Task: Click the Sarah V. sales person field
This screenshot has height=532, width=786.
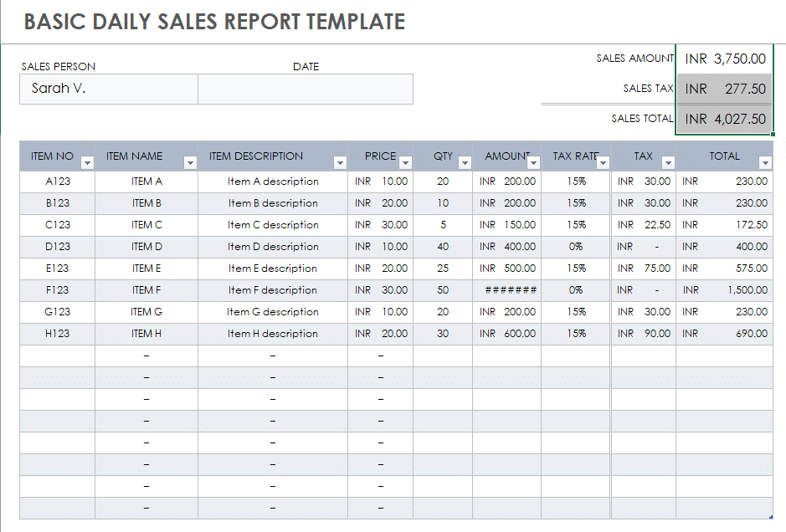Action: pos(108,89)
